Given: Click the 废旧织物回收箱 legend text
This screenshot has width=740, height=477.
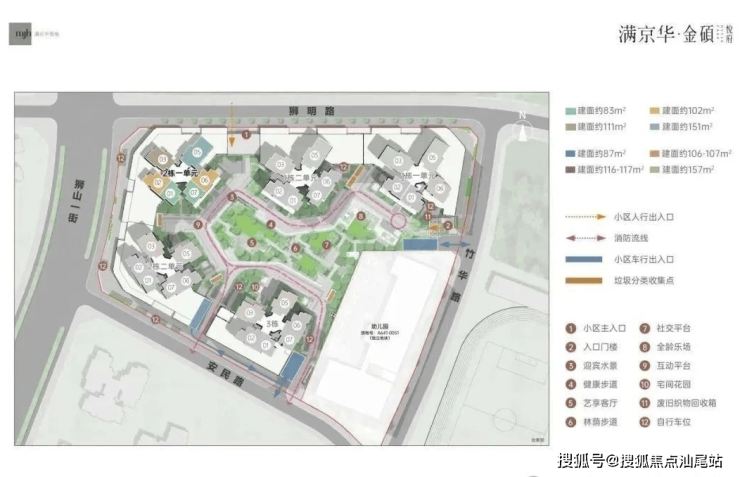Looking at the screenshot, I should pos(686,403).
